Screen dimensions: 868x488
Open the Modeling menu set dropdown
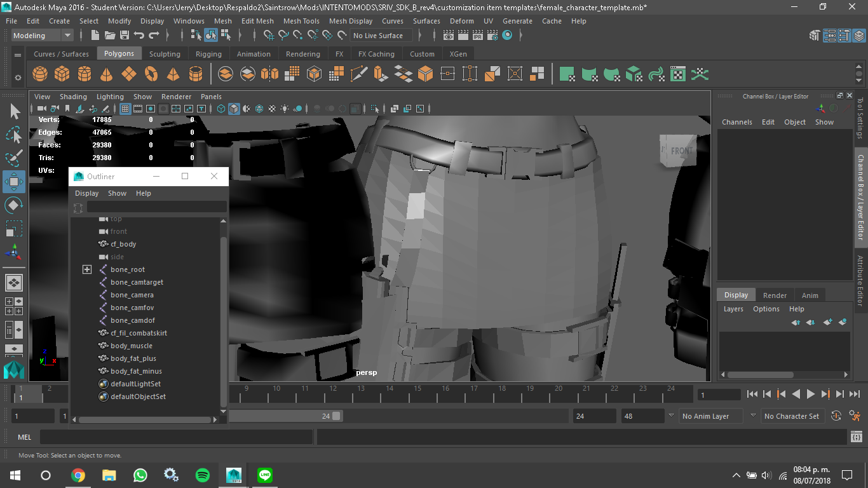pos(42,36)
